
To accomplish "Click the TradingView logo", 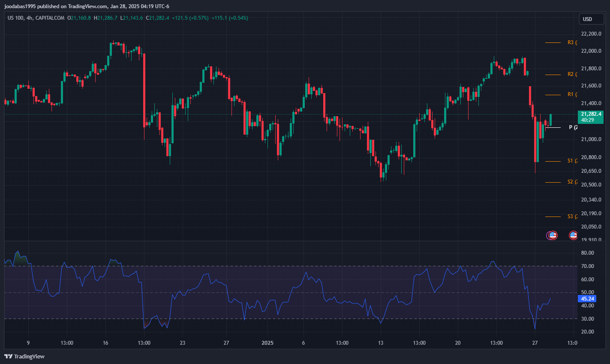I will pos(24,356).
